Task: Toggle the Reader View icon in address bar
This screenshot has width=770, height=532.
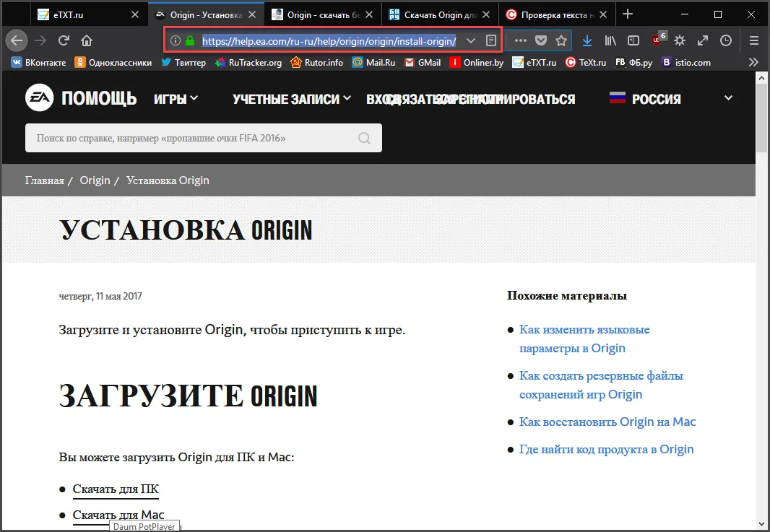Action: click(x=491, y=40)
